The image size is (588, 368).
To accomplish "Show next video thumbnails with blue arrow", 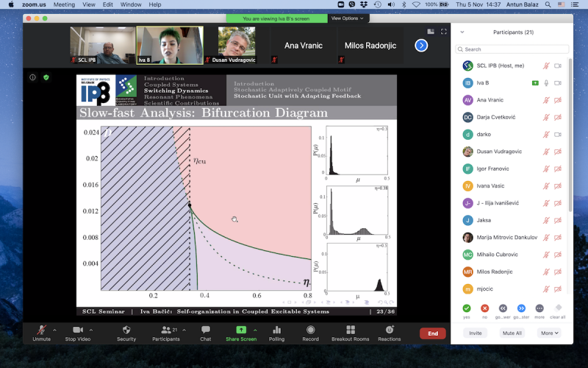I will pyautogui.click(x=421, y=46).
